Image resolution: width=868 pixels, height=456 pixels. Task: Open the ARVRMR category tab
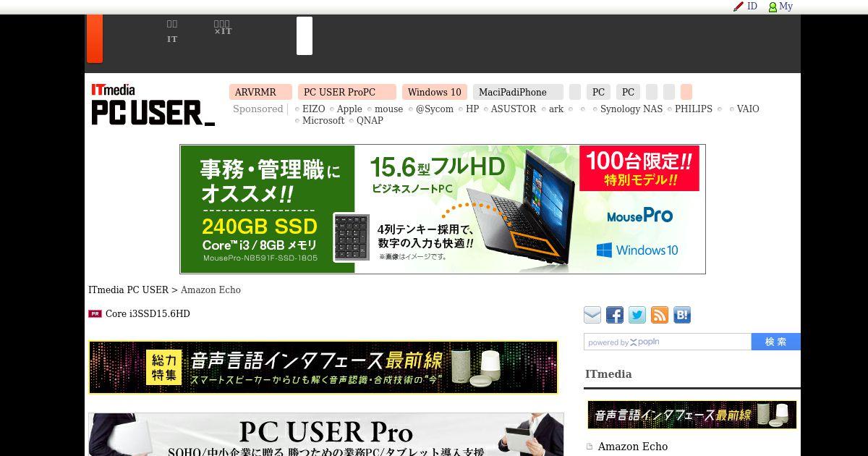pyautogui.click(x=260, y=92)
